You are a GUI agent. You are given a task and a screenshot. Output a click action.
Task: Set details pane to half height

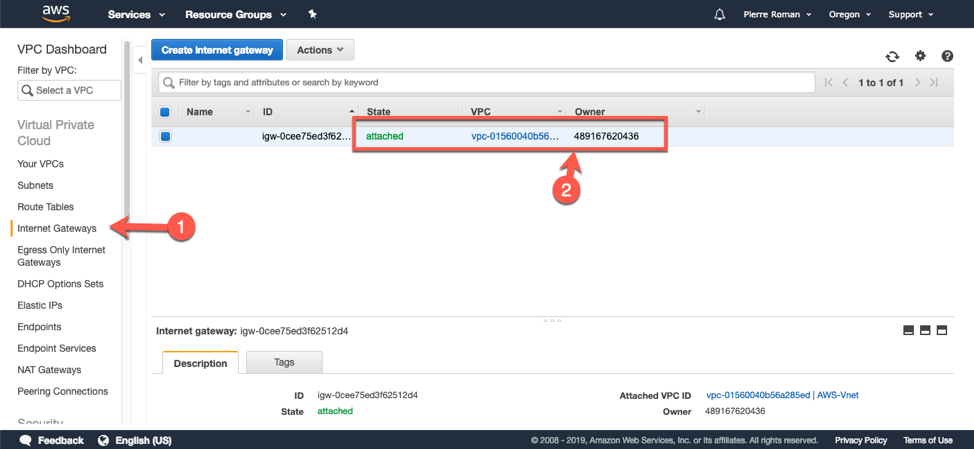[x=925, y=330]
